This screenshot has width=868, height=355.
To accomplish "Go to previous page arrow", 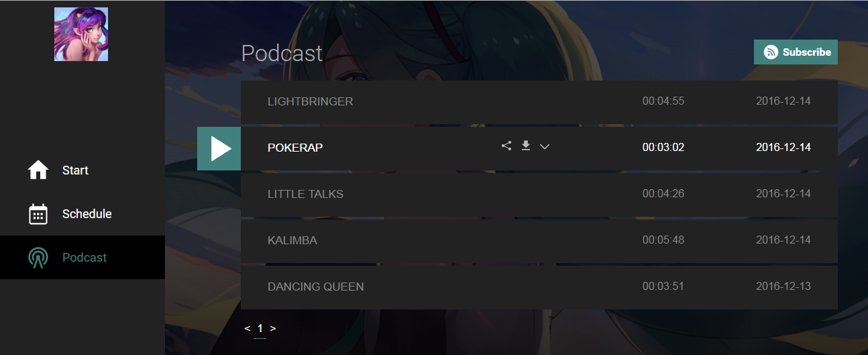I will [248, 329].
